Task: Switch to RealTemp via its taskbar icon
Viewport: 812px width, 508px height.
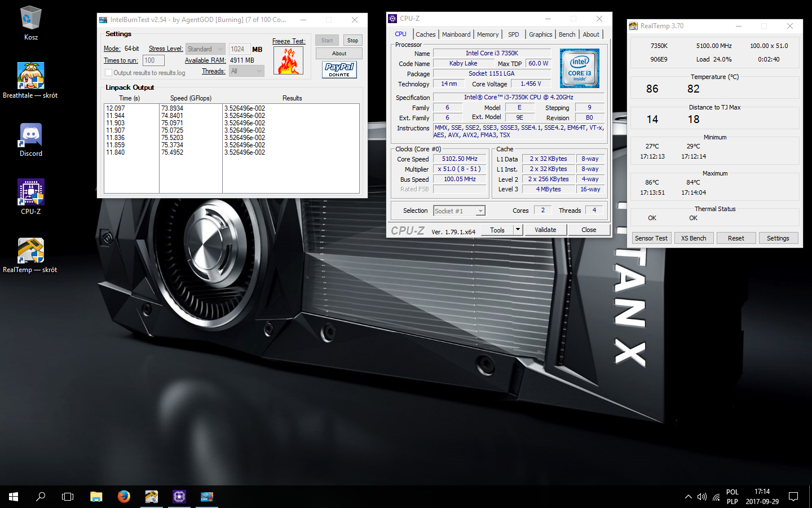Action: click(151, 497)
